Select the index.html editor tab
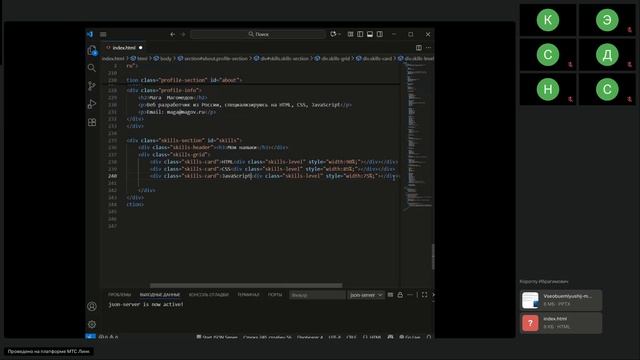 (124, 48)
